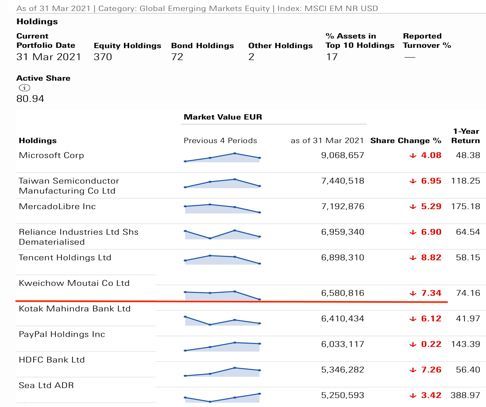Viewport: 486px width, 407px height.
Task: Click the Reliance Industries sparkline chart
Action: (x=222, y=234)
